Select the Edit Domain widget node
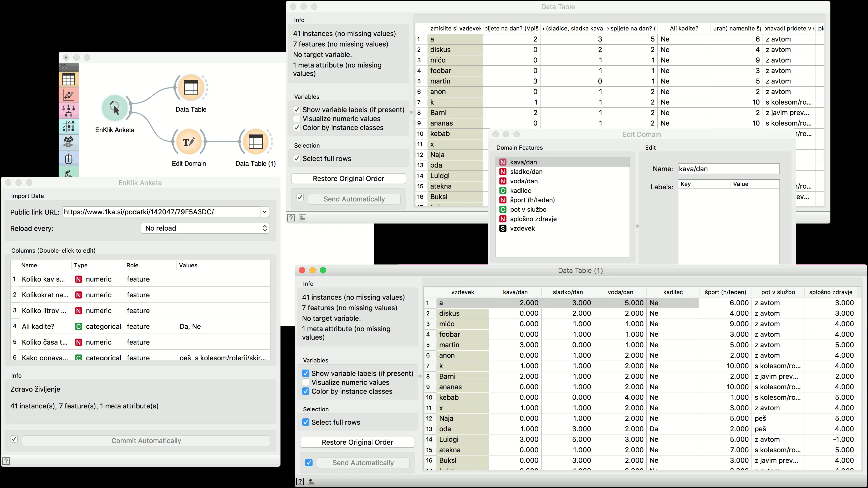This screenshot has width=868, height=488. pyautogui.click(x=189, y=142)
